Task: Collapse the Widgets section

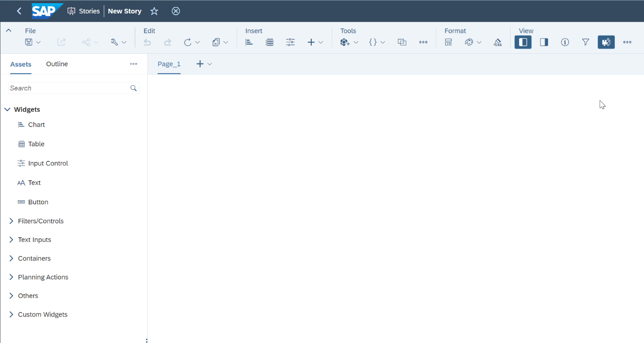Action: (x=7, y=109)
